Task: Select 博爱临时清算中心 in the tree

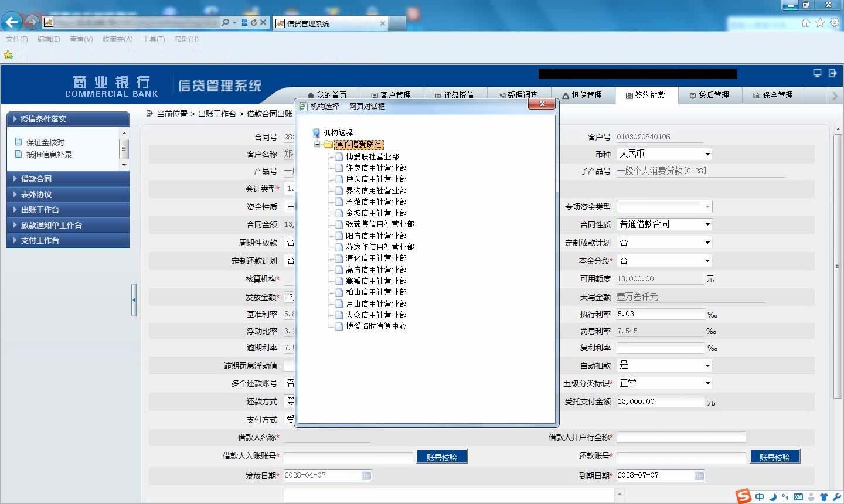Action: (376, 326)
